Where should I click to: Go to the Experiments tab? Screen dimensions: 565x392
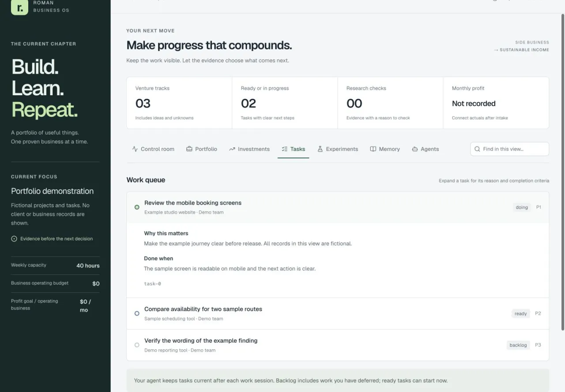point(338,149)
